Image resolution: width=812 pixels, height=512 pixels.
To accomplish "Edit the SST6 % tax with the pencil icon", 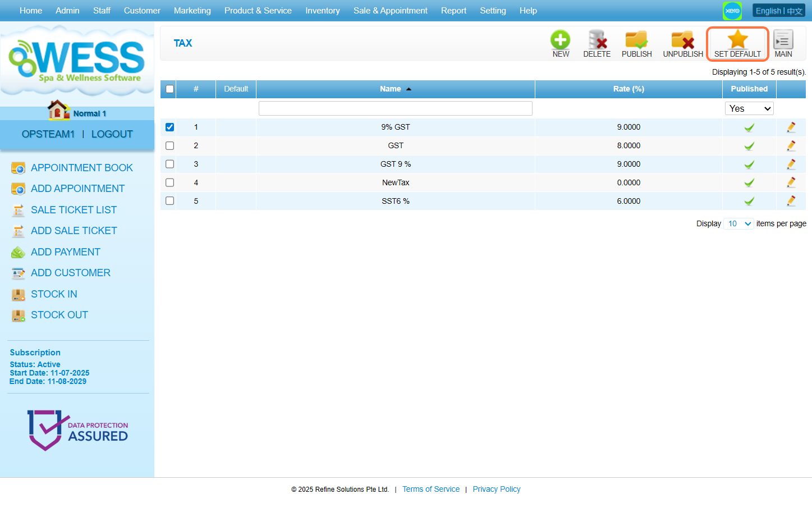I will (x=791, y=201).
